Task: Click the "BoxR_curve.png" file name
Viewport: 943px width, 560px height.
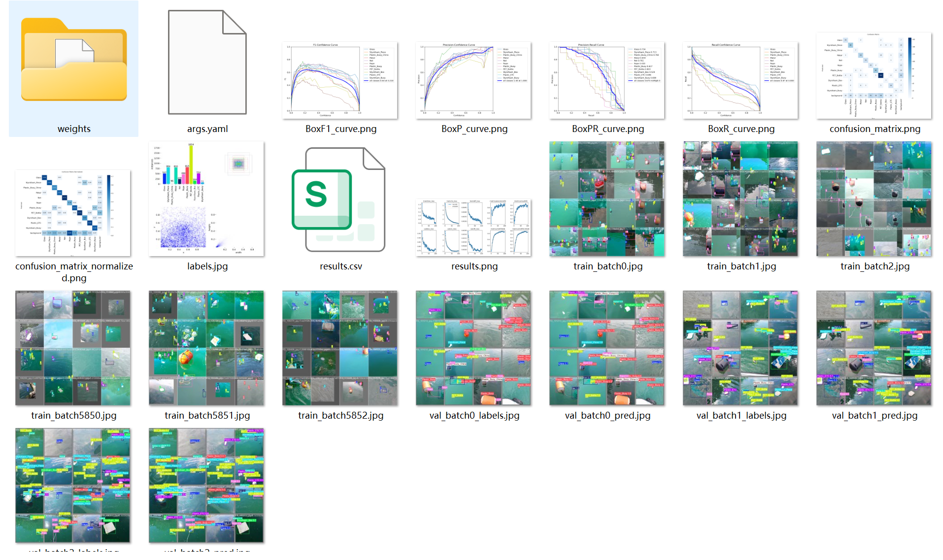Action: point(741,129)
